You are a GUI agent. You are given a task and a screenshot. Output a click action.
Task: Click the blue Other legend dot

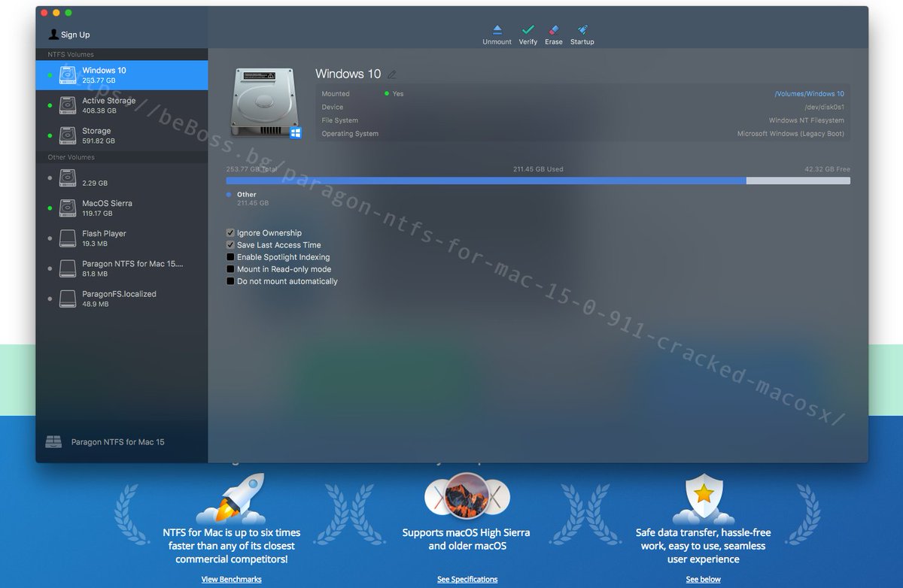point(229,195)
